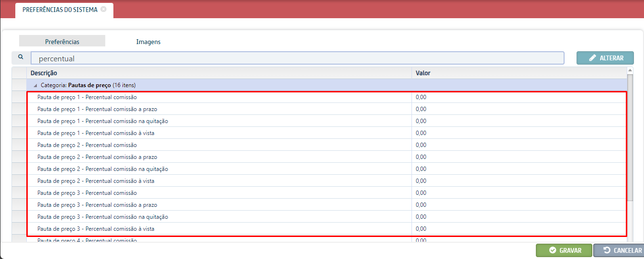Select Pauta de preço 1 comissão a prazo row
The height and width of the screenshot is (259, 644).
coord(97,109)
